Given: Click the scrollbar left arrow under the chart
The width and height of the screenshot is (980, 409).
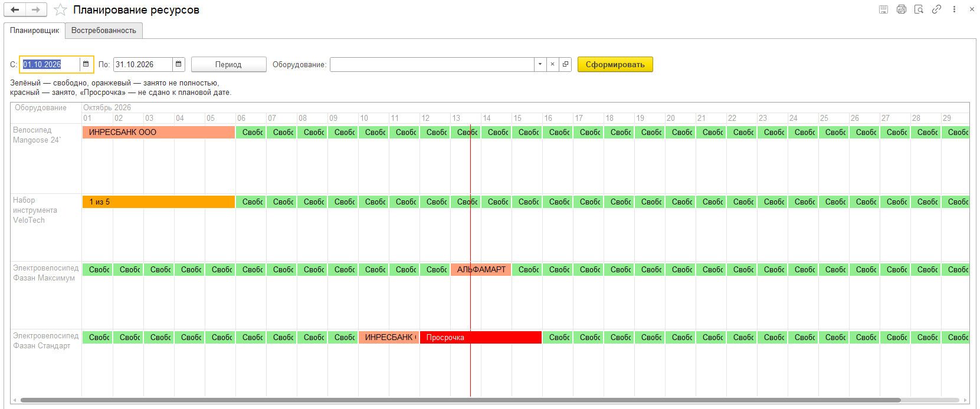Looking at the screenshot, I should click(x=15, y=401).
